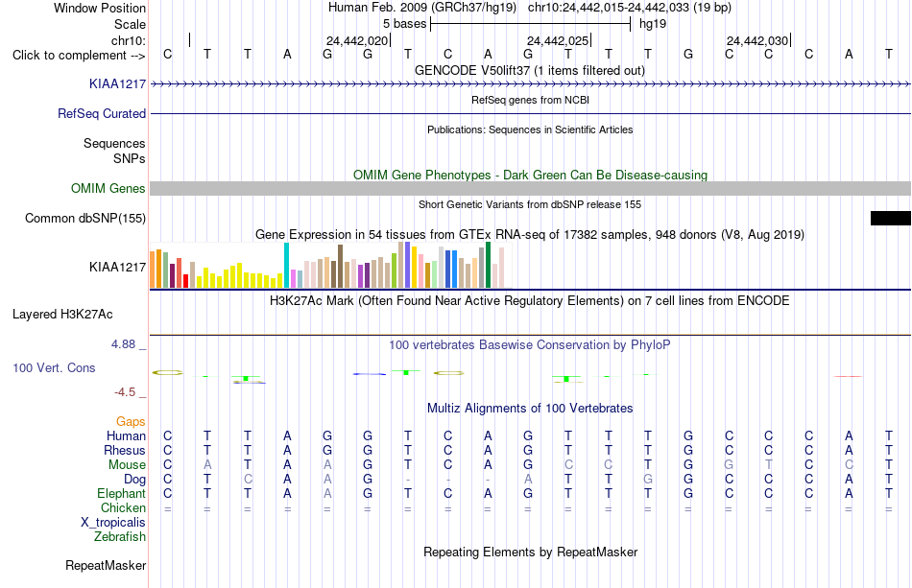Select the X_tropicalis alignment row label

[x=113, y=523]
